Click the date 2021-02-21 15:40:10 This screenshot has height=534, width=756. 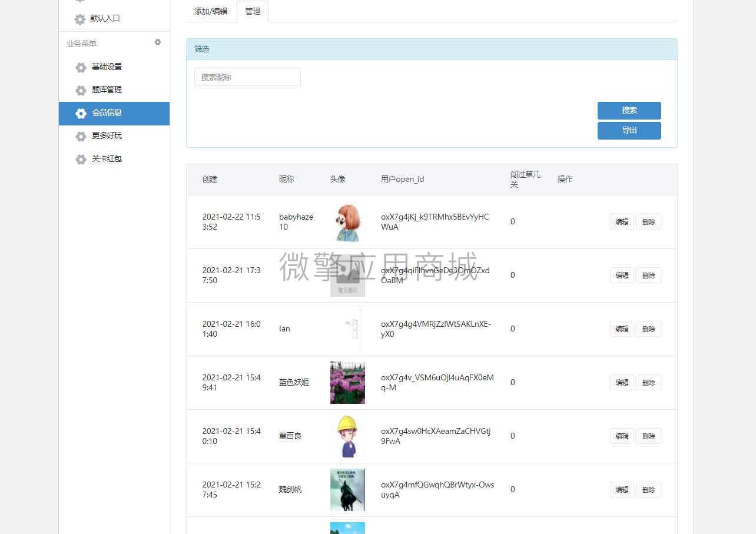231,436
